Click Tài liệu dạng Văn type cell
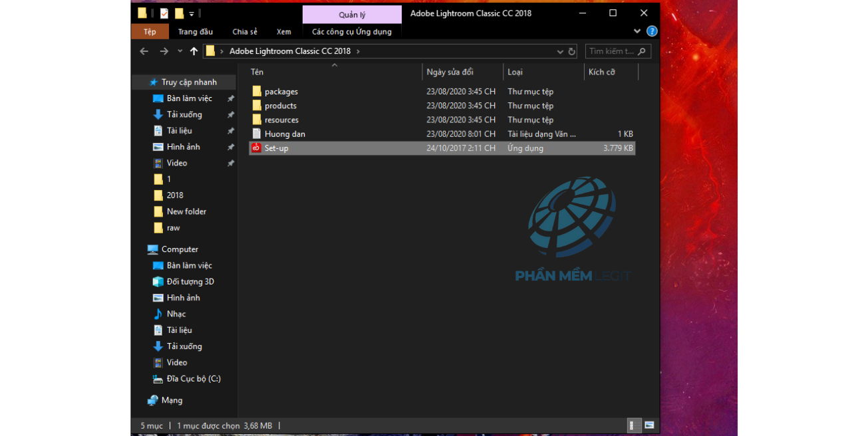Viewport: 868px width, 436px height. tap(542, 134)
